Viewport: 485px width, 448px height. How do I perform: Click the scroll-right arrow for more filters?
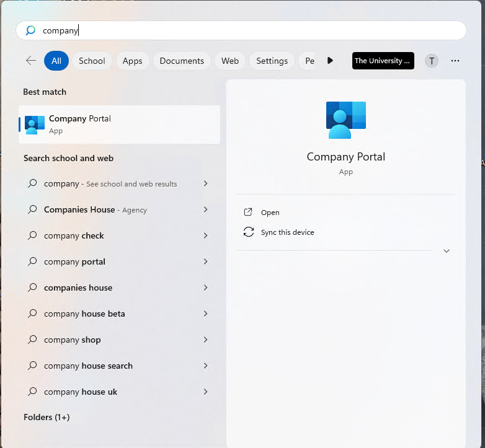(330, 61)
